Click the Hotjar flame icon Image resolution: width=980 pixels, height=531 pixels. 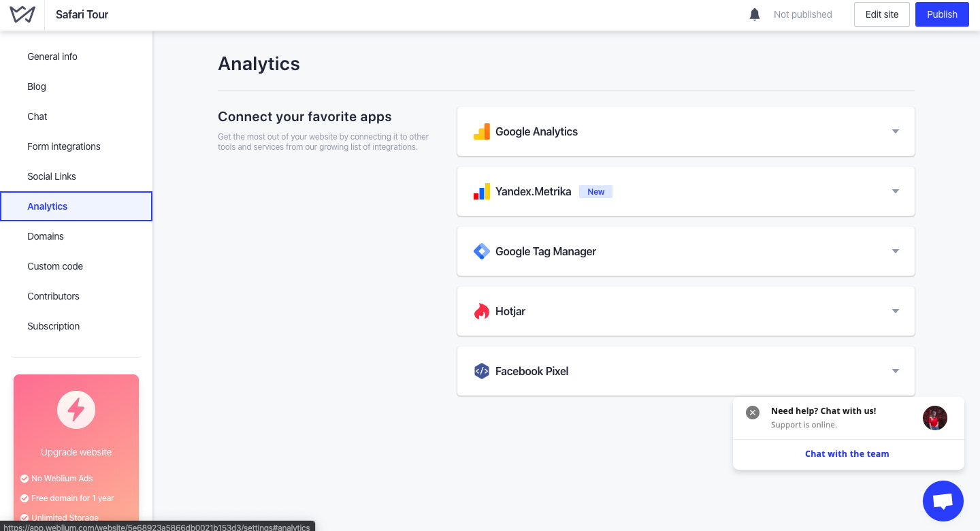tap(482, 311)
